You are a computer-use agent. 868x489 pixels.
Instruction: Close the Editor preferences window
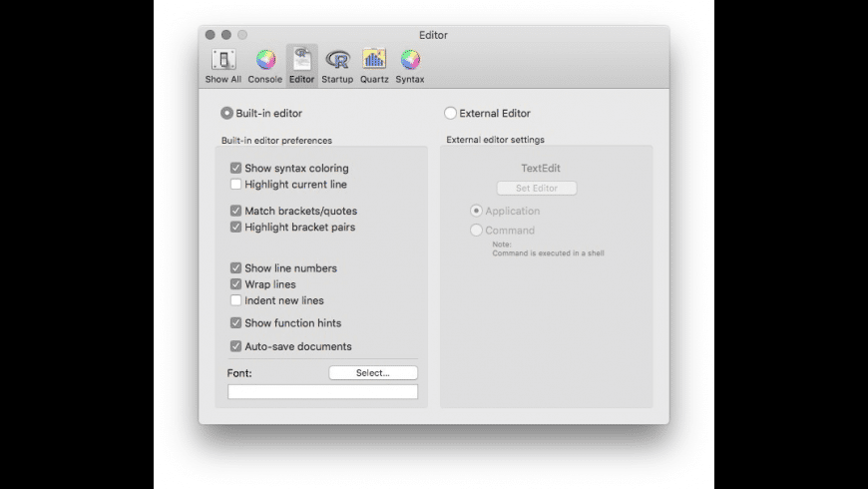coord(210,34)
